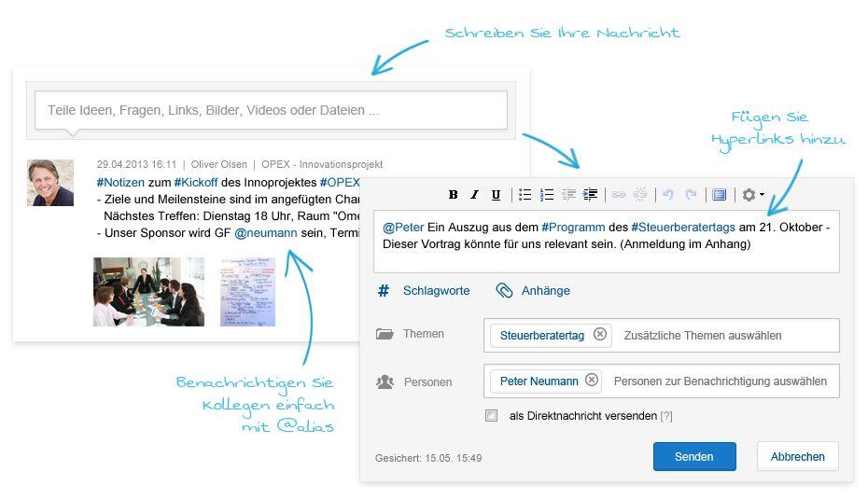
Task: Toggle bold formatting in the editor toolbar
Action: (453, 195)
